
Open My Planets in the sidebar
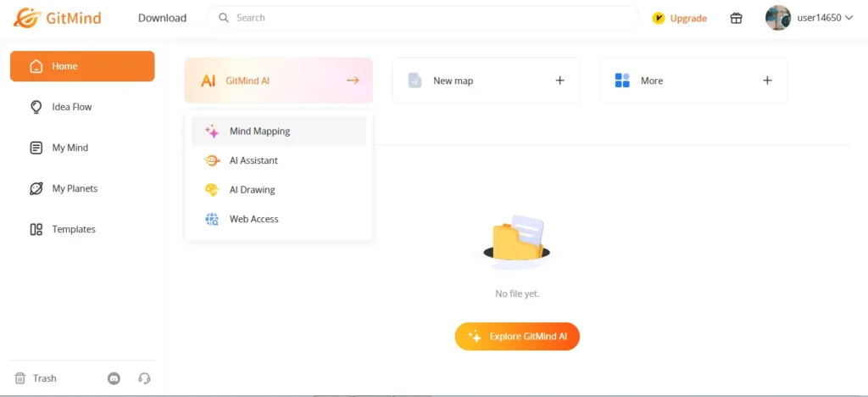[x=82, y=188]
